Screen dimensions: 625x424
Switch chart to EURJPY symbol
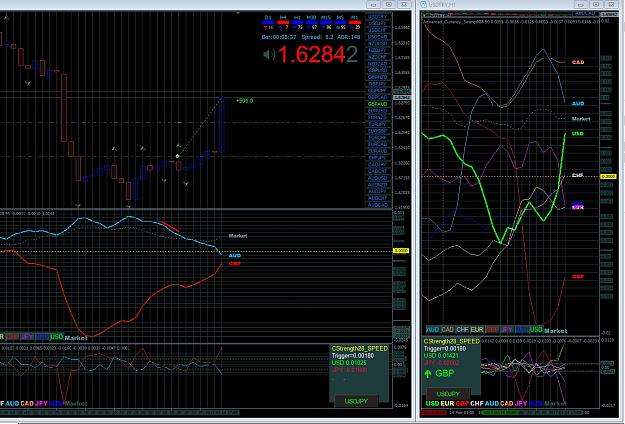[x=377, y=124]
